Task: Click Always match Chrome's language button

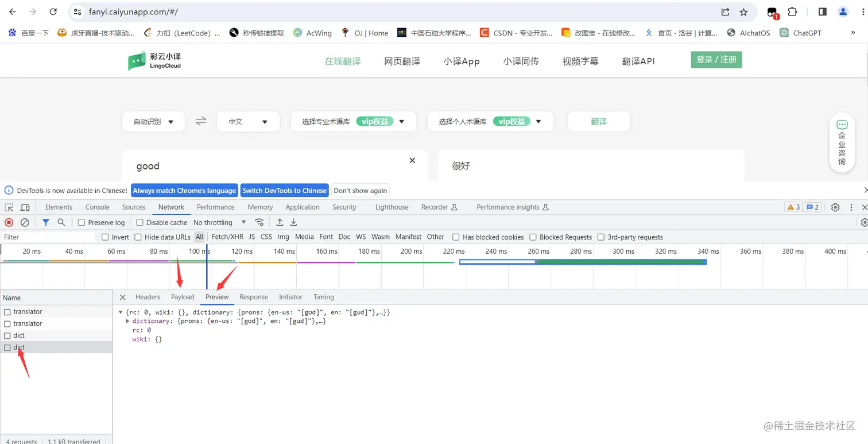Action: coord(184,191)
